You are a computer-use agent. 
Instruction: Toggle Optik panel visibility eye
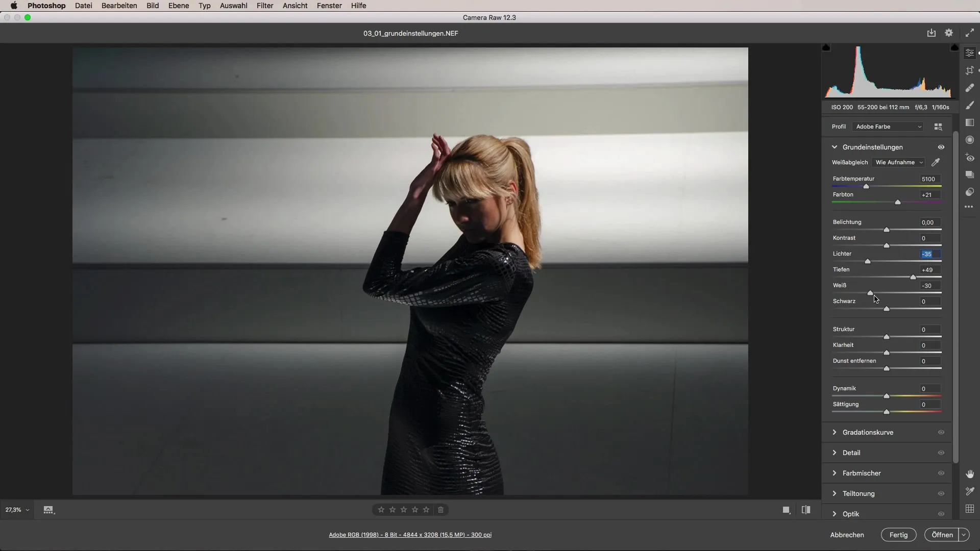[941, 514]
